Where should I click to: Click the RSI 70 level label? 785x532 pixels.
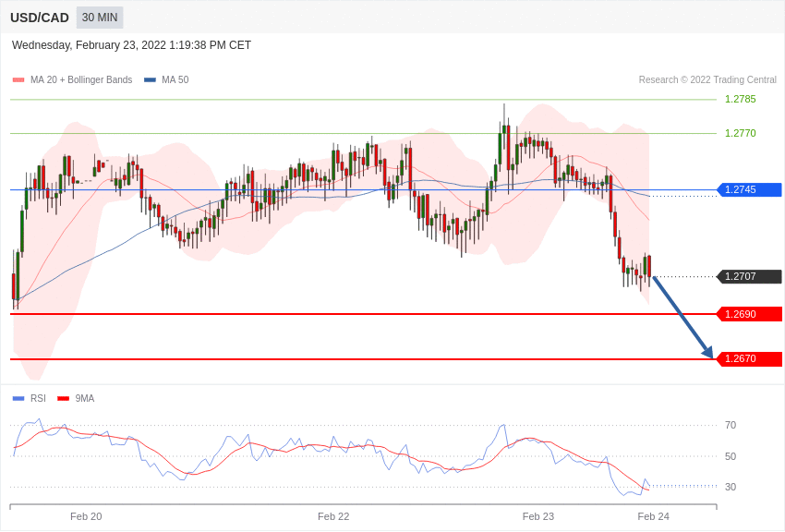(731, 426)
